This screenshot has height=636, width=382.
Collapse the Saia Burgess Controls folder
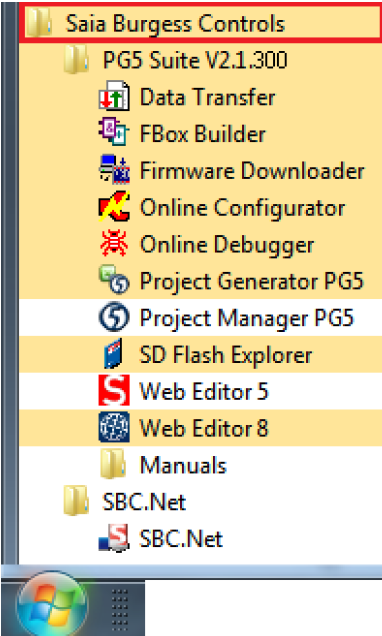click(x=200, y=23)
